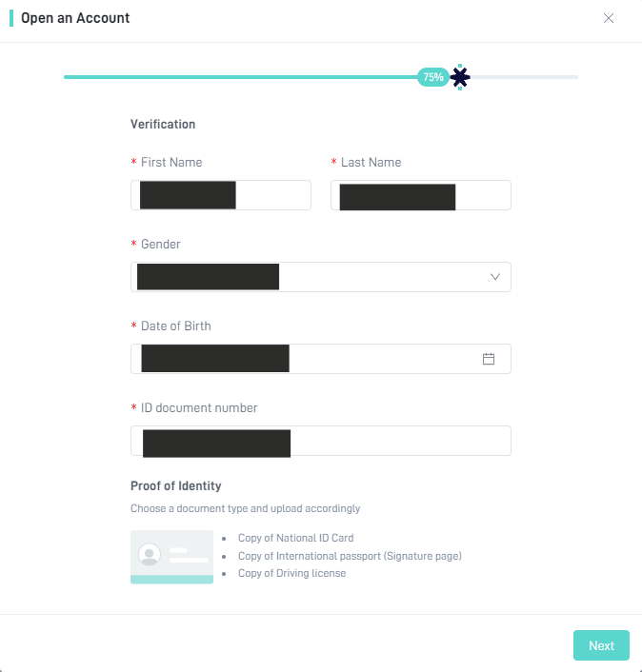Click the Open an Account title
642x672 pixels.
coord(75,18)
